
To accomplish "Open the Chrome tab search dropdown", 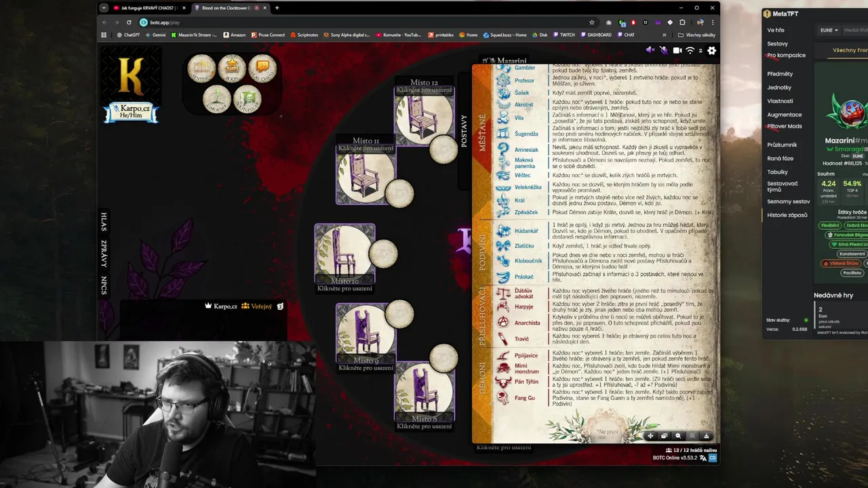I will [104, 8].
